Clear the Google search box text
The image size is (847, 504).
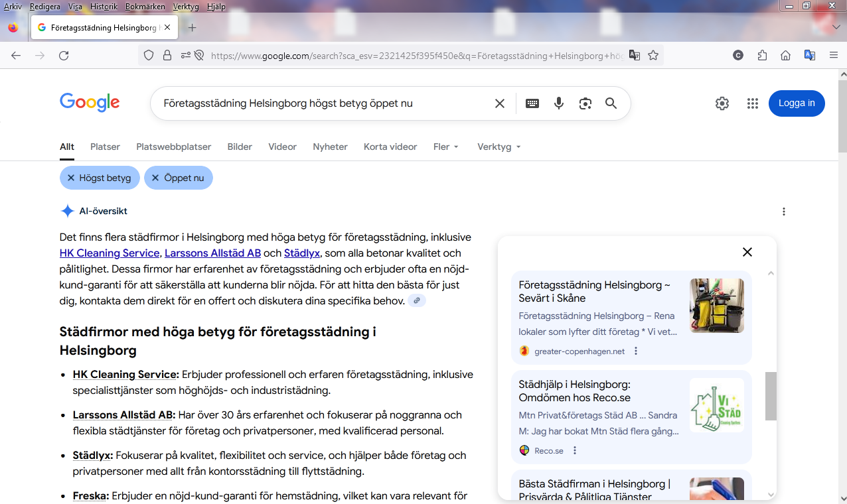(x=500, y=103)
